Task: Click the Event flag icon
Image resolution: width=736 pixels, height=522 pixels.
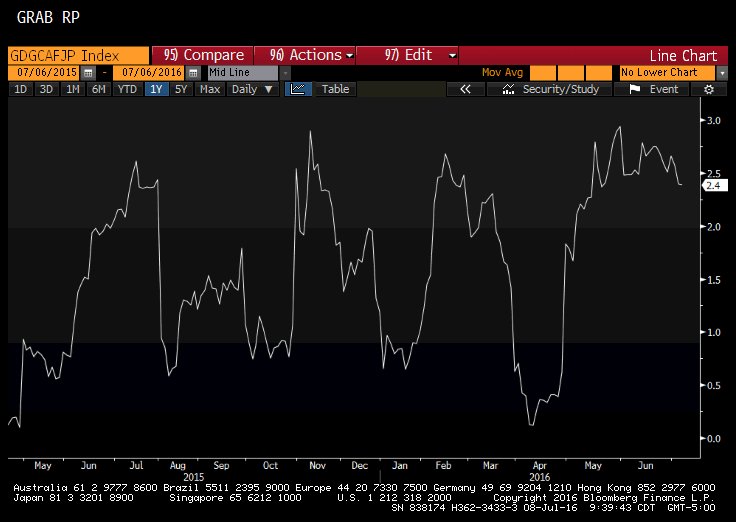Action: tap(635, 89)
